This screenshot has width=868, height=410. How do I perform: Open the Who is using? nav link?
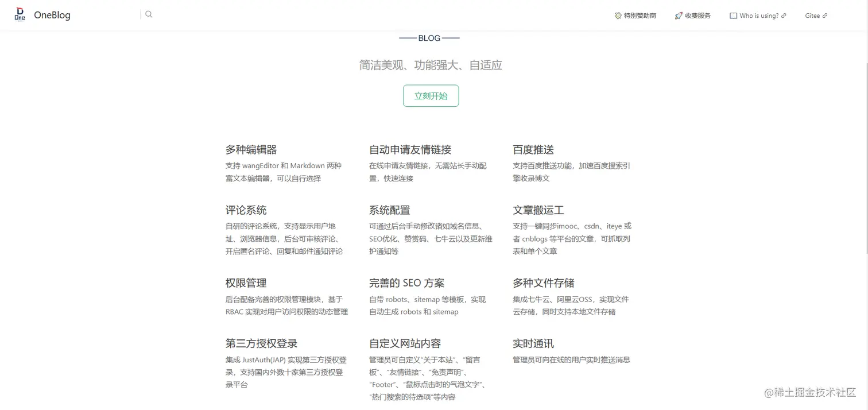point(759,16)
